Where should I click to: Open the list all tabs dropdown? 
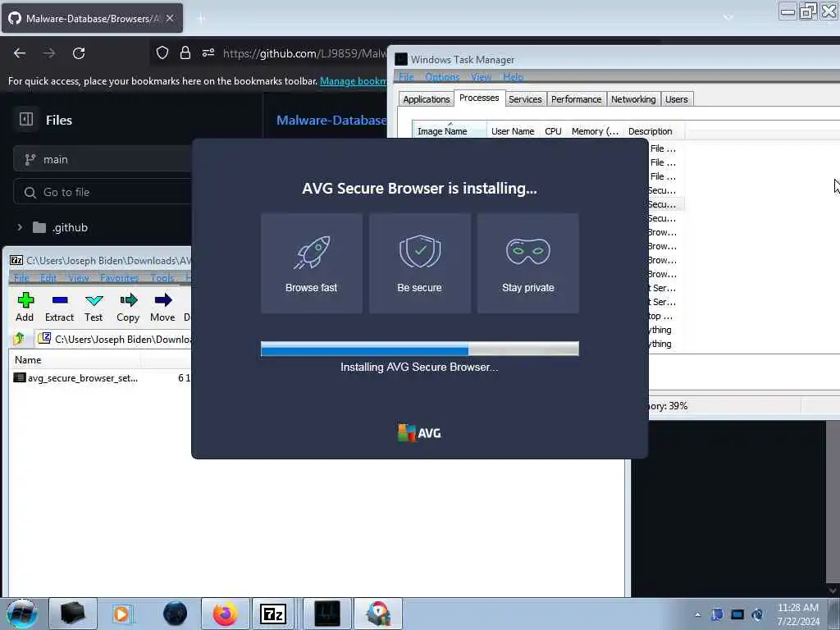728,17
